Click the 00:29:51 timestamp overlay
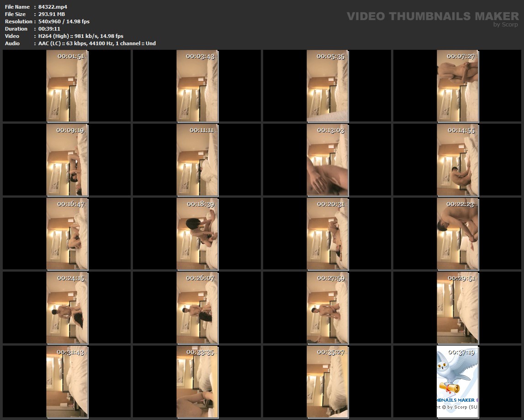The image size is (524, 420). tap(460, 278)
